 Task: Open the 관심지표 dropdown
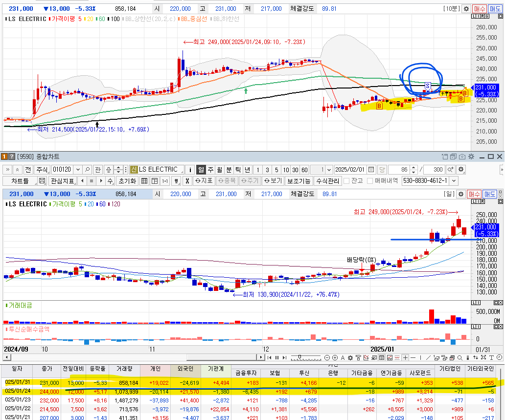click(63, 181)
